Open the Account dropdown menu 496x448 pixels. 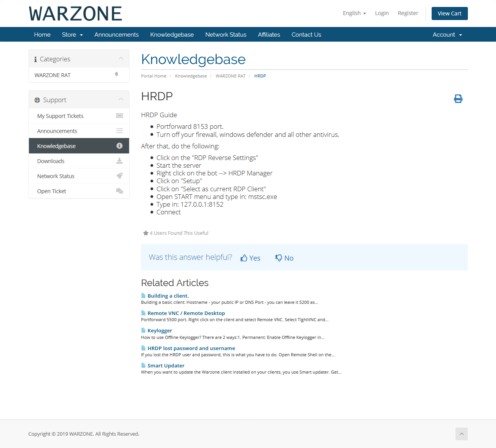[x=447, y=35]
